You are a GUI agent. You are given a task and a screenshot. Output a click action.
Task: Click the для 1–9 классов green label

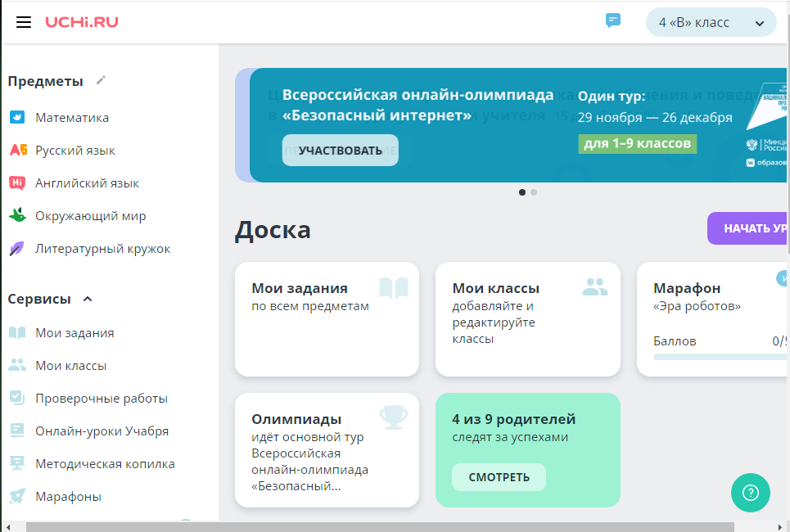[638, 143]
